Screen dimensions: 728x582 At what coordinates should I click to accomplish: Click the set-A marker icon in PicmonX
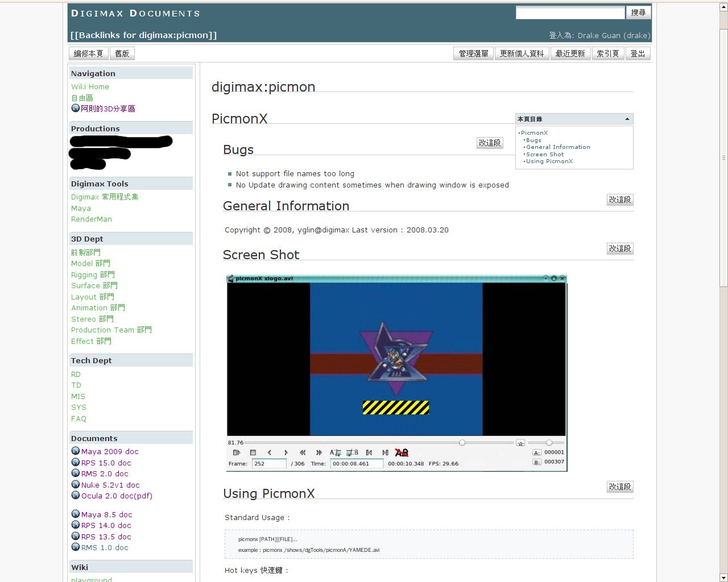[336, 452]
